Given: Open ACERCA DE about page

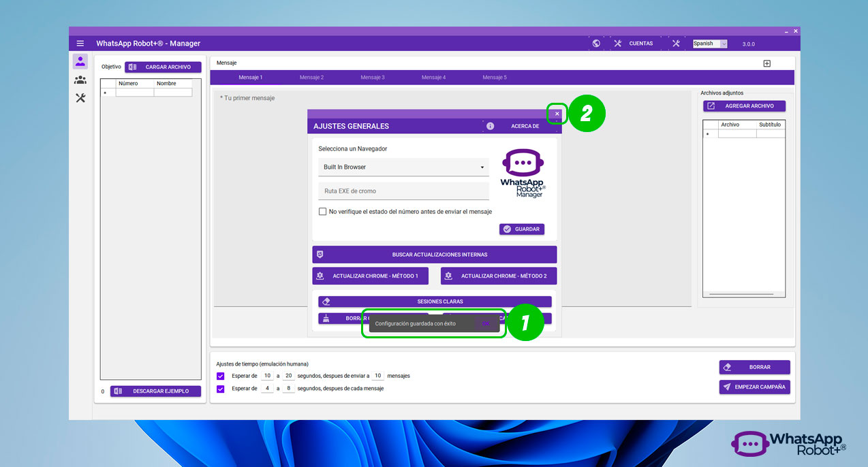Looking at the screenshot, I should [x=525, y=126].
